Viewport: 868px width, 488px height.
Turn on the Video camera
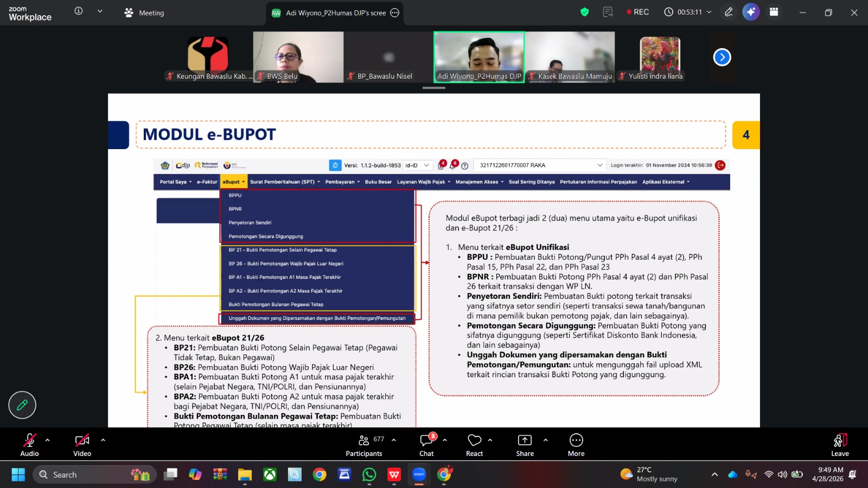82,445
